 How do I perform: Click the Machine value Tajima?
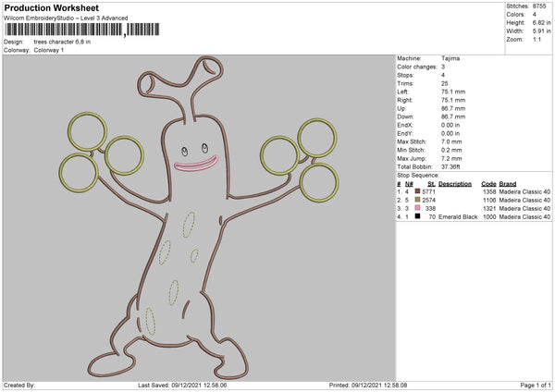tap(450, 58)
